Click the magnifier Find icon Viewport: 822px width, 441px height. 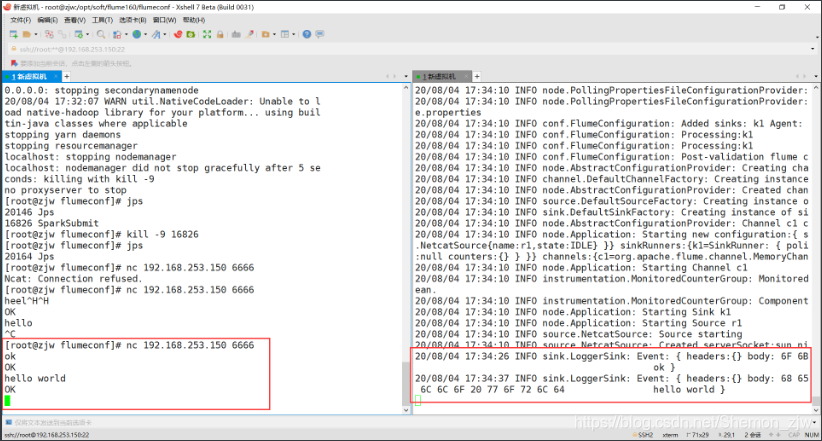[101, 34]
